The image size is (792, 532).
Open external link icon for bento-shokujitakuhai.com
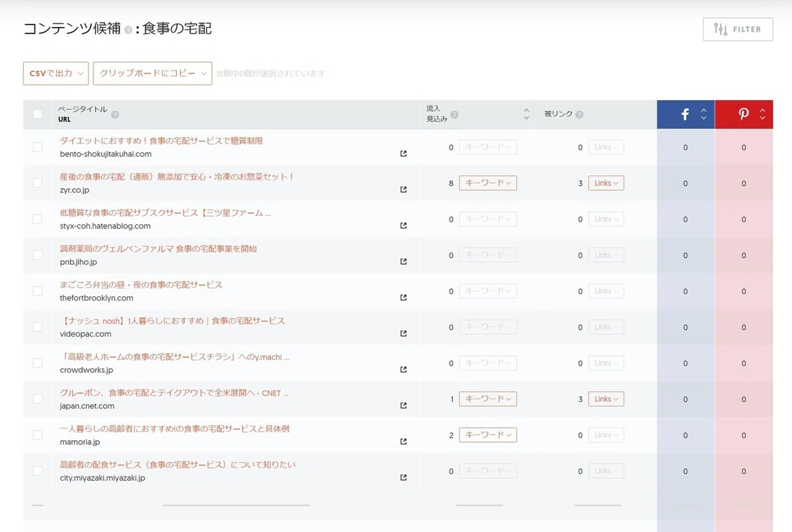[x=403, y=154]
